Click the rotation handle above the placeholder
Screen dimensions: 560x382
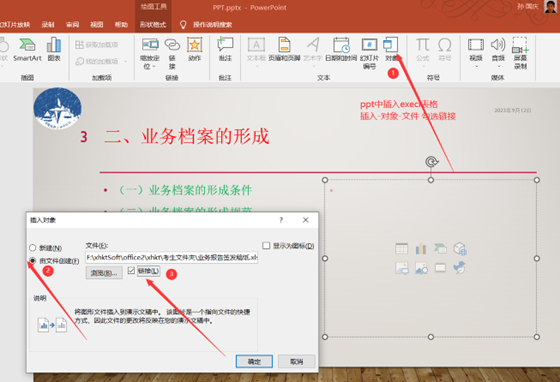pos(431,162)
